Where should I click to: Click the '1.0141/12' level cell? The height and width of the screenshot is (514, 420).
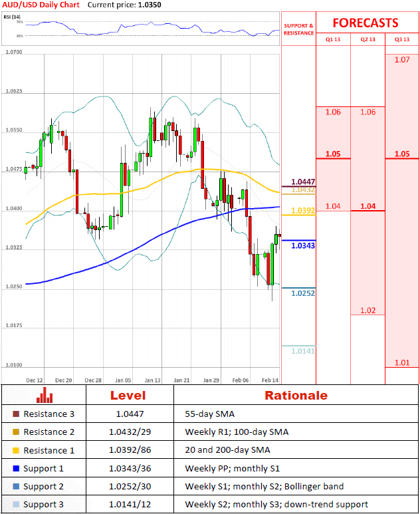tap(130, 505)
